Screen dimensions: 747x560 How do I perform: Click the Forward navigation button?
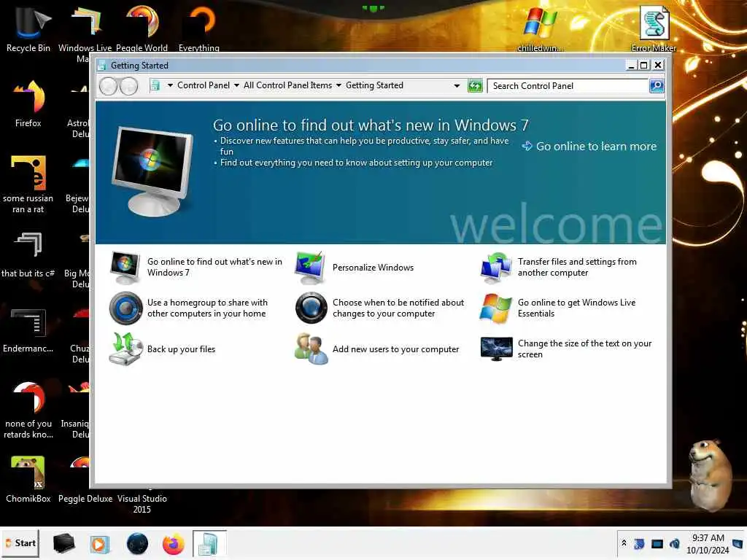(128, 86)
